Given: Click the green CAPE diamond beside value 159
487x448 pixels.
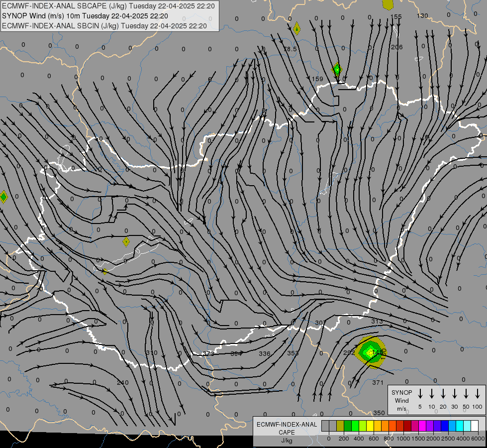Looking at the screenshot, I should point(337,69).
